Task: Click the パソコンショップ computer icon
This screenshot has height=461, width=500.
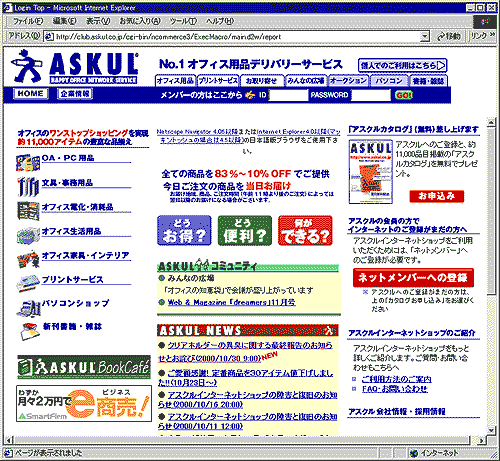Action: pyautogui.click(x=28, y=308)
